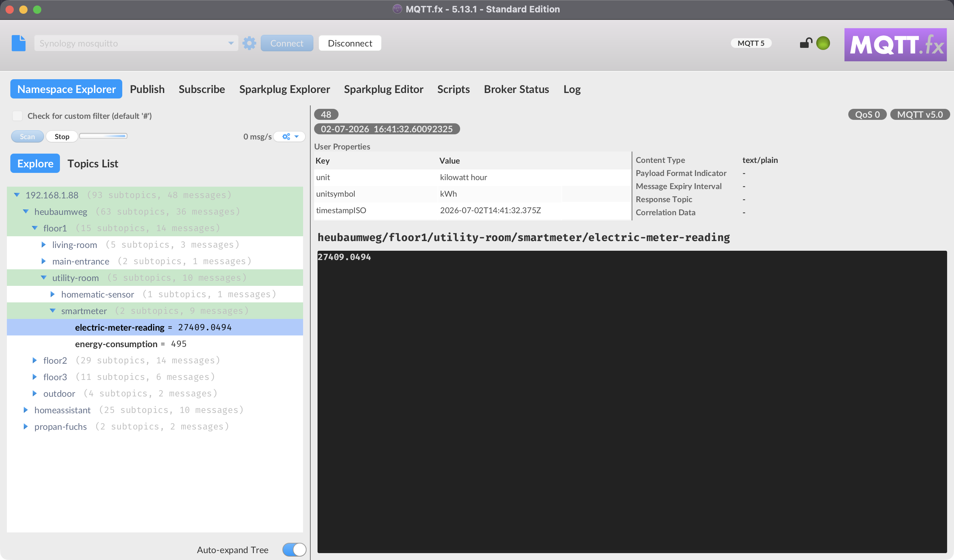The width and height of the screenshot is (954, 560).
Task: Click the full topic path heading
Action: 523,237
